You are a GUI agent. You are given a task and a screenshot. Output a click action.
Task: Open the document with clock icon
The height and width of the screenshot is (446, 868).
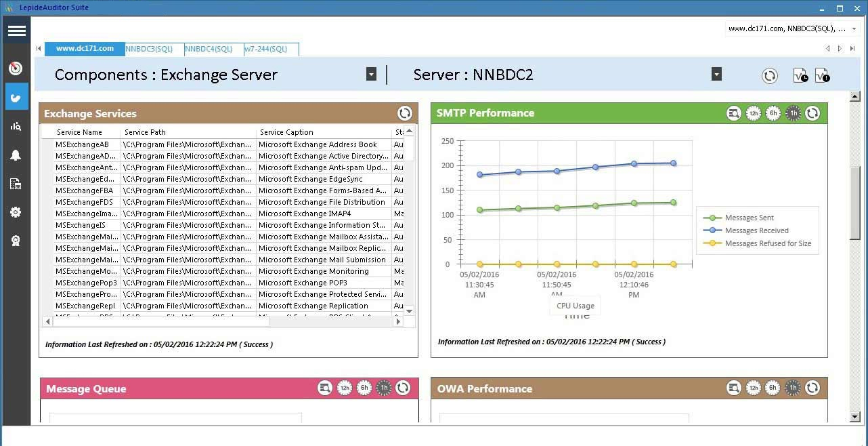800,75
